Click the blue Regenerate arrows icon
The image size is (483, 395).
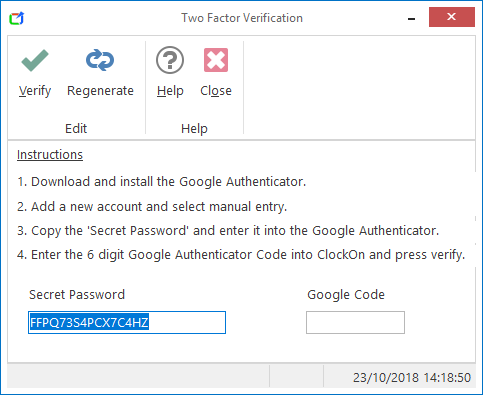[x=100, y=60]
